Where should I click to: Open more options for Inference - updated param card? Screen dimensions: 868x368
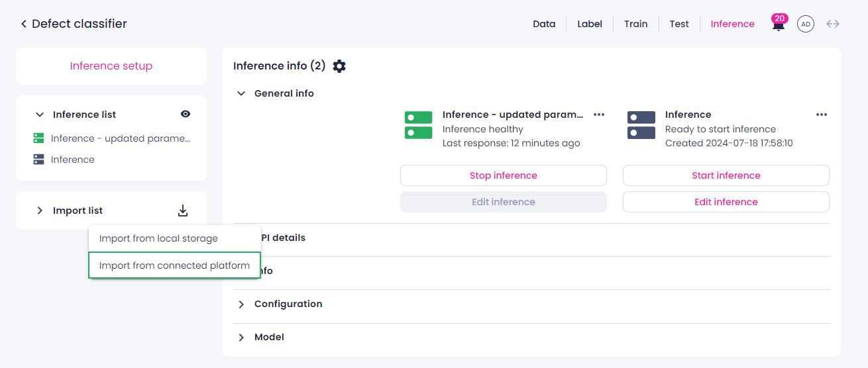599,115
